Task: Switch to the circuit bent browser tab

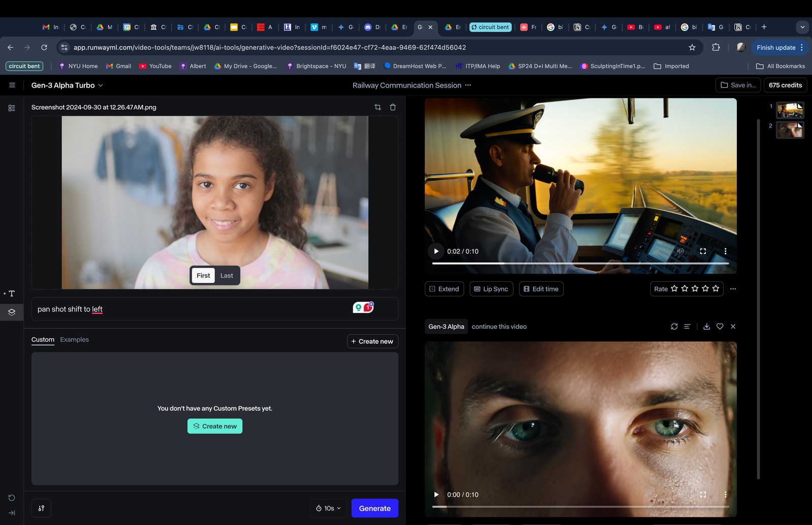Action: (x=490, y=27)
